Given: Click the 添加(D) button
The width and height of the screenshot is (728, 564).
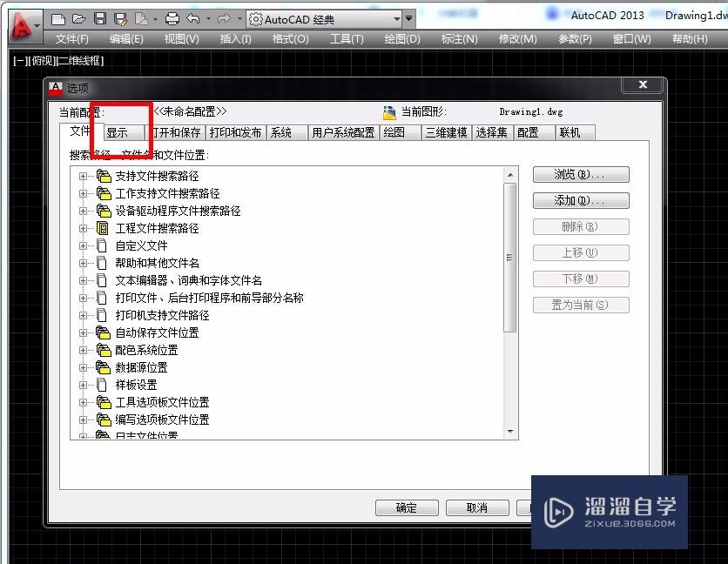Looking at the screenshot, I should click(580, 200).
